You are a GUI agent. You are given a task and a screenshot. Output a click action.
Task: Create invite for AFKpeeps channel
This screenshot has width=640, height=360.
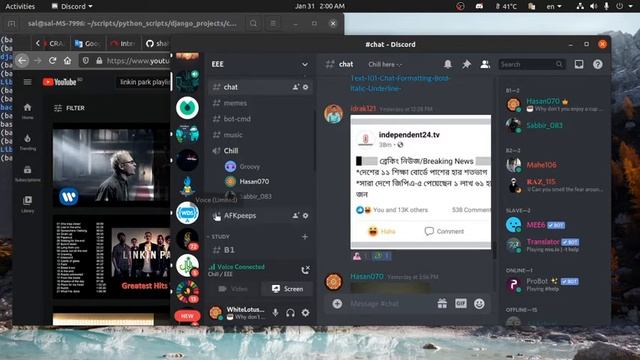(296, 216)
